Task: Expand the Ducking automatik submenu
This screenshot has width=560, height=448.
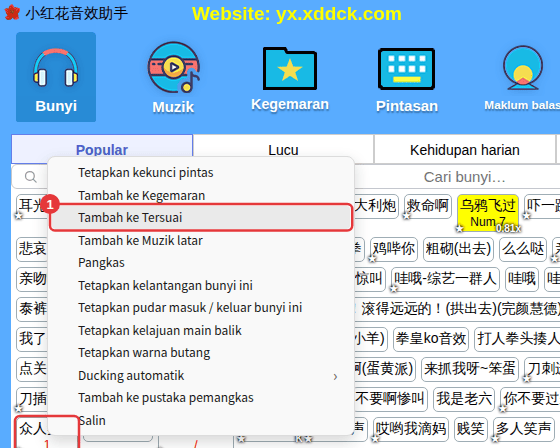Action: pyautogui.click(x=201, y=375)
